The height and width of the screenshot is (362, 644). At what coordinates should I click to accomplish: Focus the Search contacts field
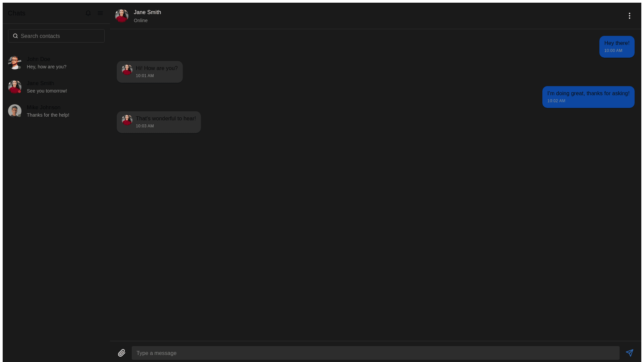pos(56,36)
